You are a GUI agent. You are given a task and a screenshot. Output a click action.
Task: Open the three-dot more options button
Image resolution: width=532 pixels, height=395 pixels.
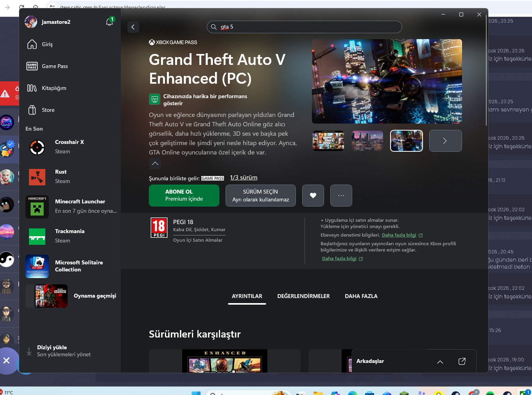[x=341, y=196]
